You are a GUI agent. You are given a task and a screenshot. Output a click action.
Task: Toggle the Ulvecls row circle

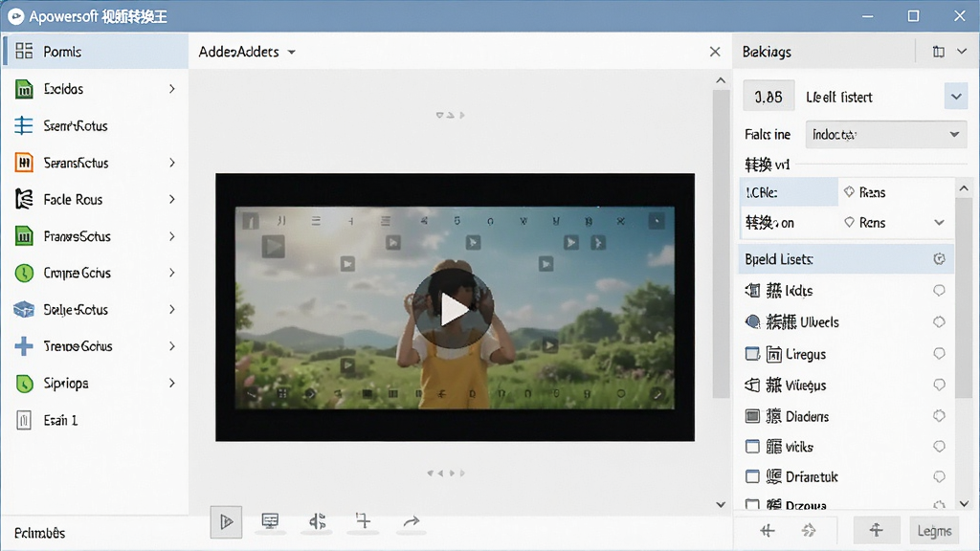[x=939, y=321]
